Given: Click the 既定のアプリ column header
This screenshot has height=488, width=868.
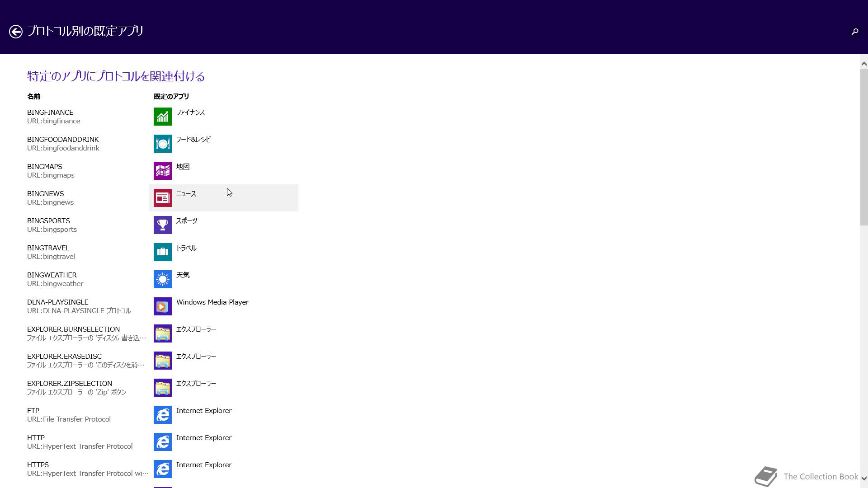Looking at the screenshot, I should [x=171, y=96].
